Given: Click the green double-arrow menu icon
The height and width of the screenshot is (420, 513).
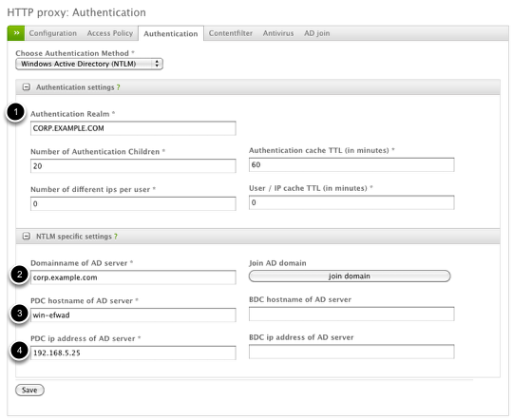Looking at the screenshot, I should [16, 33].
